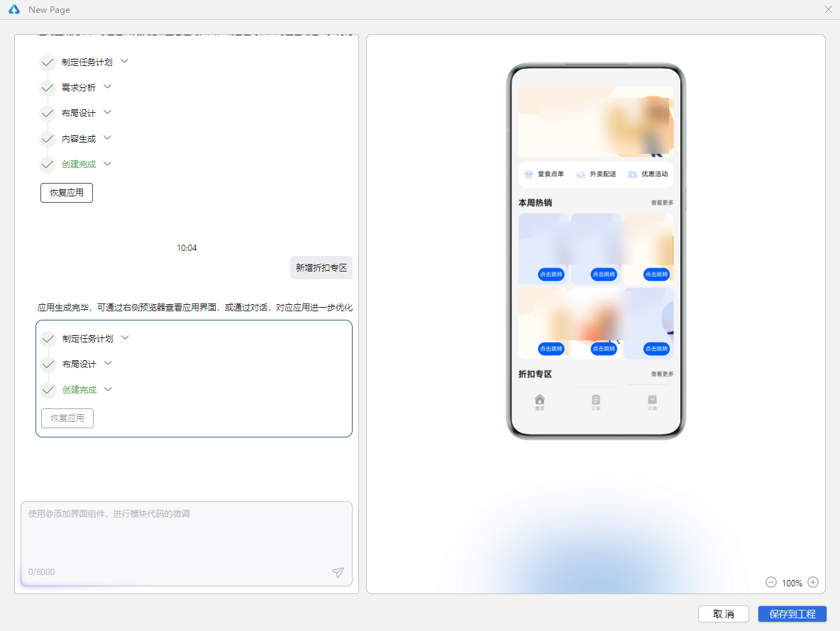Tap 点击跳转 on the orange-red blurred card

point(604,348)
